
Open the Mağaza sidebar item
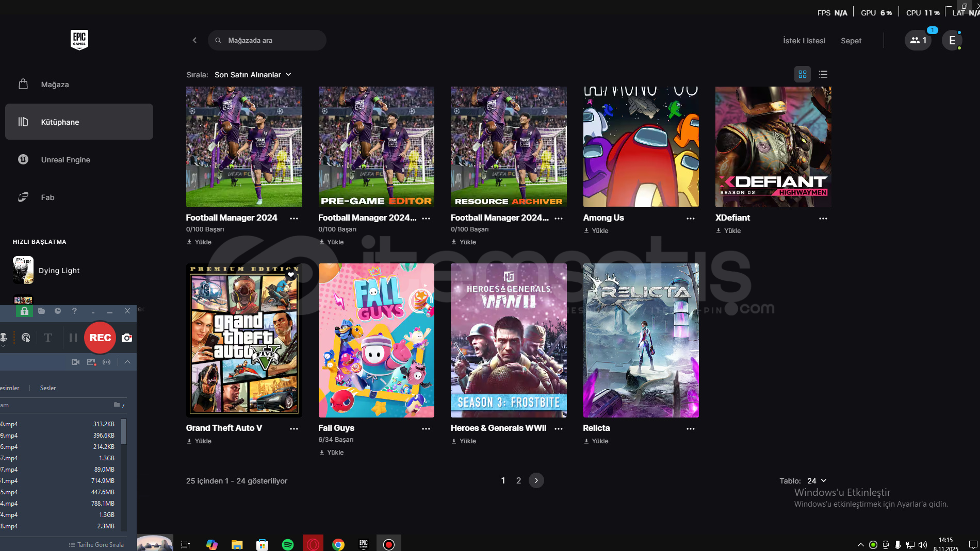pos(55,85)
